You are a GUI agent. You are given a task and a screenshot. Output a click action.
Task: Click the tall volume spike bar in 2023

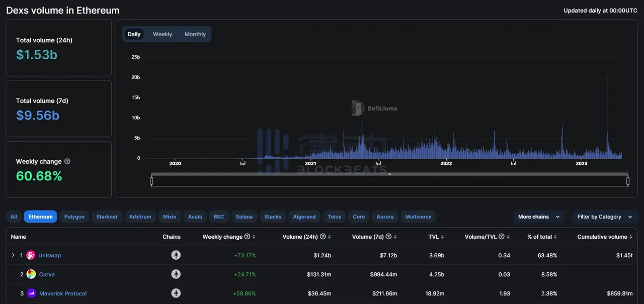pos(607,117)
